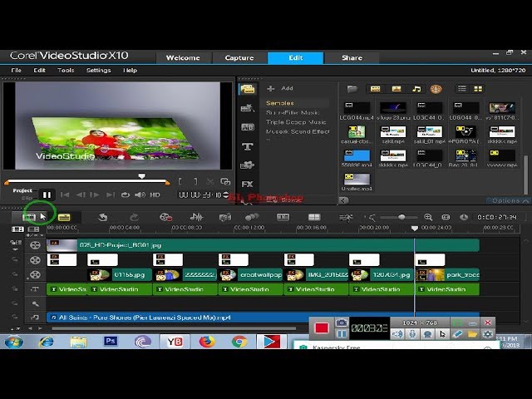Set Mark-in bracket in preview
This screenshot has height=399, width=532.
click(180, 181)
